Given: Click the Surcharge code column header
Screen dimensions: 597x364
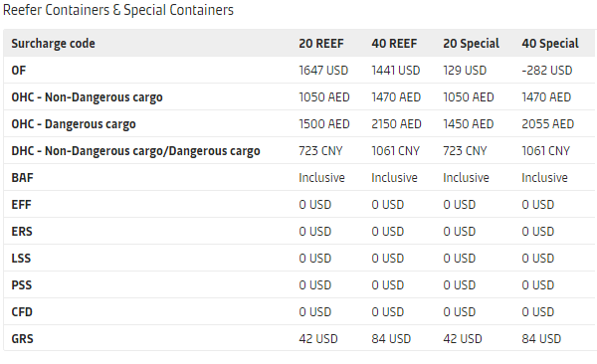Looking at the screenshot, I should (54, 44).
